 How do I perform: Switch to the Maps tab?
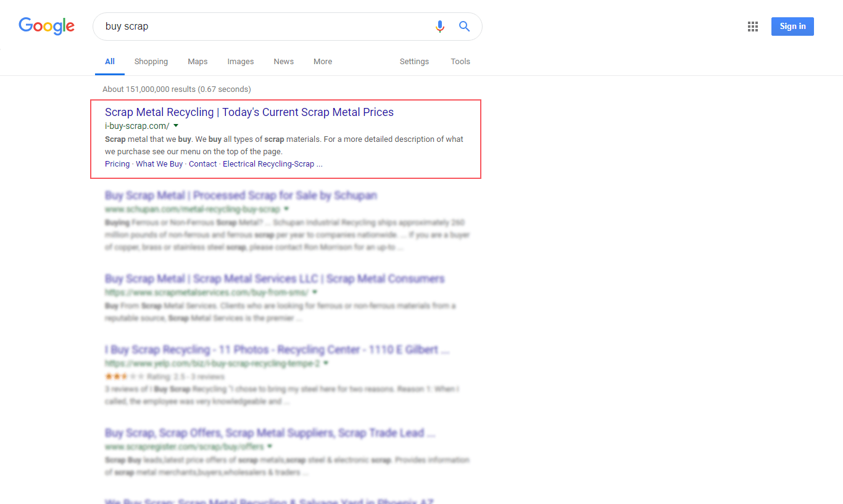pos(197,62)
